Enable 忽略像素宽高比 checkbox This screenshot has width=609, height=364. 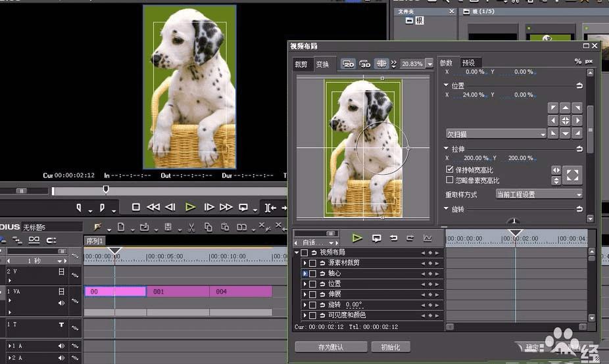click(x=449, y=179)
